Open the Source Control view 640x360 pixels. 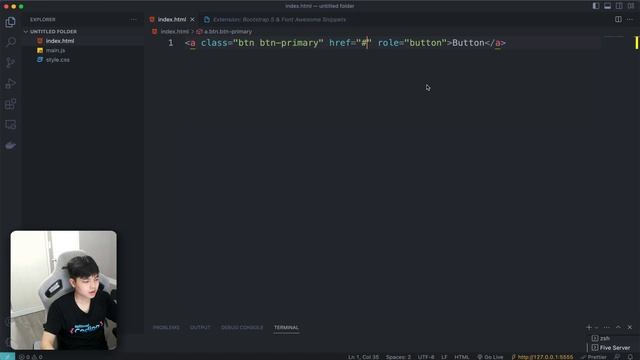pyautogui.click(x=11, y=62)
